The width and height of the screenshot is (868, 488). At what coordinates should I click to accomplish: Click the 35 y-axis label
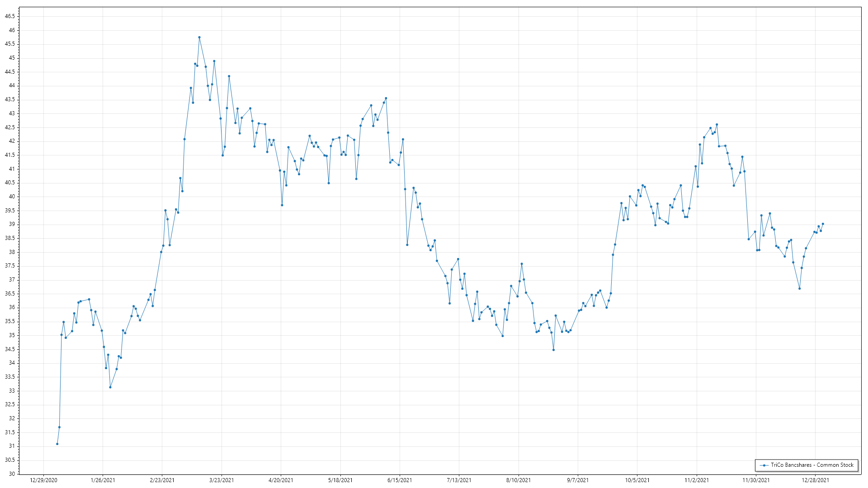12,335
